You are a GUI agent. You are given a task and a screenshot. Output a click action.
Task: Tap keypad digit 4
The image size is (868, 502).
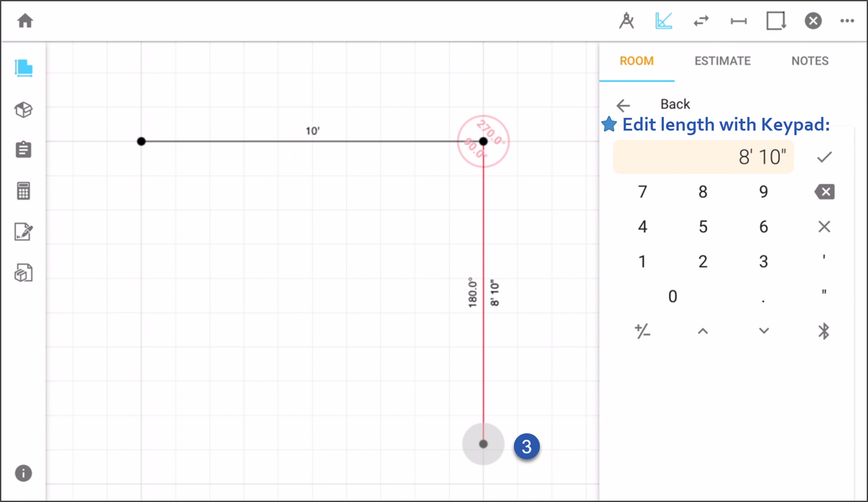(643, 227)
